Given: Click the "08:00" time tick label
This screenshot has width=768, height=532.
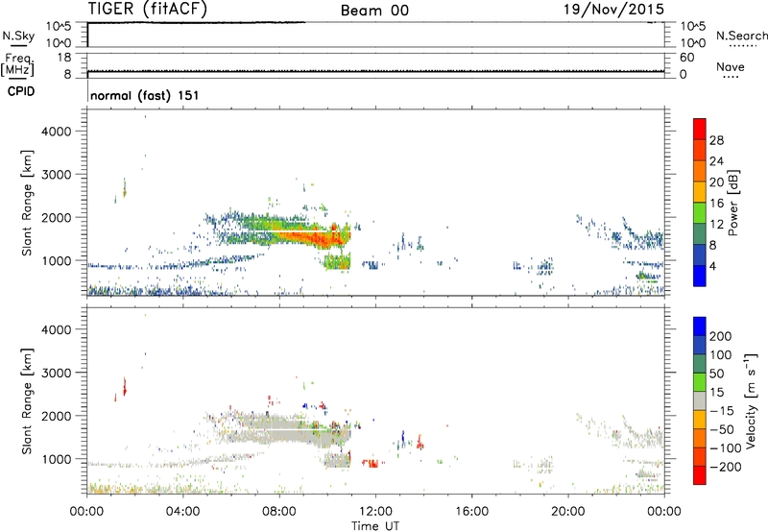Looking at the screenshot, I should (x=279, y=512).
